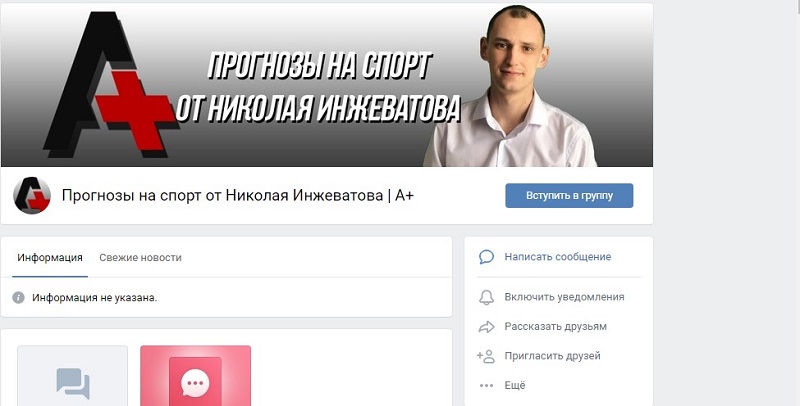Enable Включить уведомления
Viewport: 800px width, 406px height.
point(564,297)
